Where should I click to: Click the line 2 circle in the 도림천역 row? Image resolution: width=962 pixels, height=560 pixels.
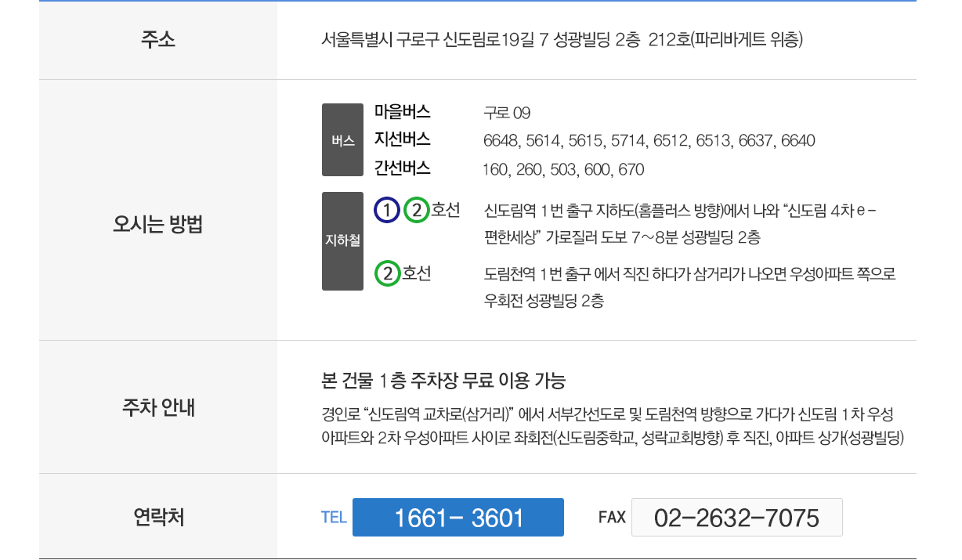pos(388,273)
